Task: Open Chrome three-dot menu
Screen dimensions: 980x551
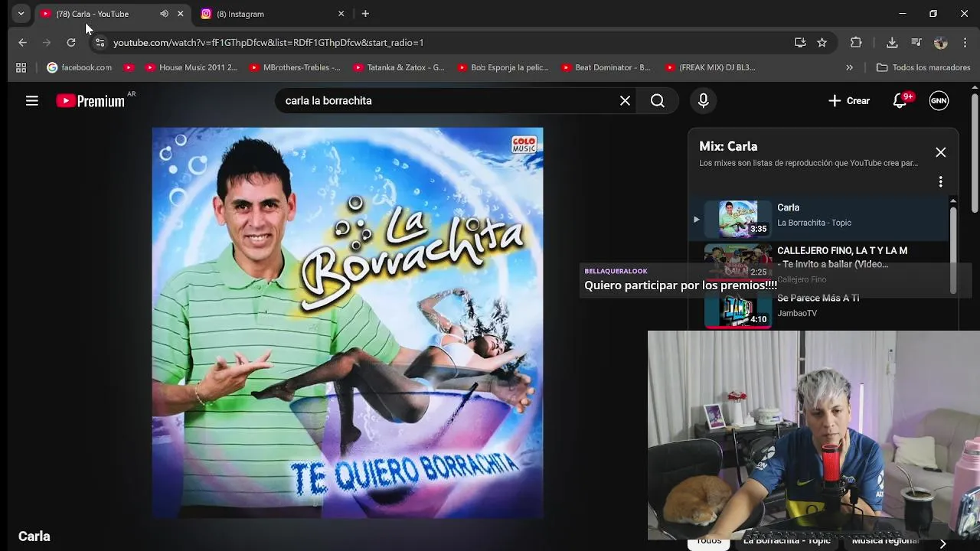Action: (x=965, y=43)
